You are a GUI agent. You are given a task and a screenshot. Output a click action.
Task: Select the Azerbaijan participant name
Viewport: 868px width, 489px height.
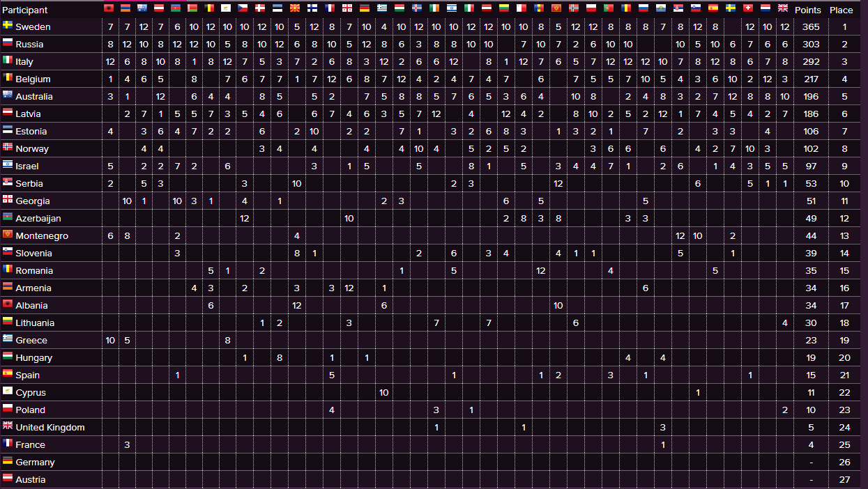38,218
